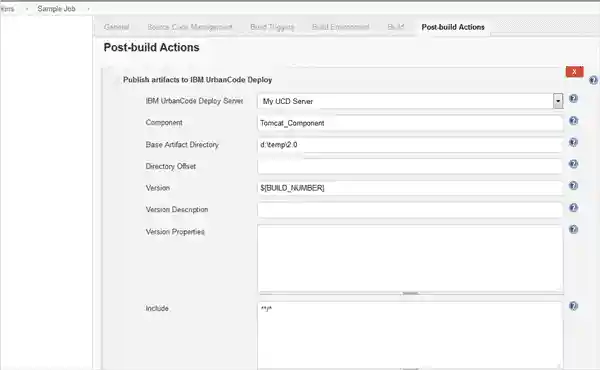Screen dimensions: 600x370
Task: Click the IBM UrbanCode Deploy Server label
Action: click(194, 101)
